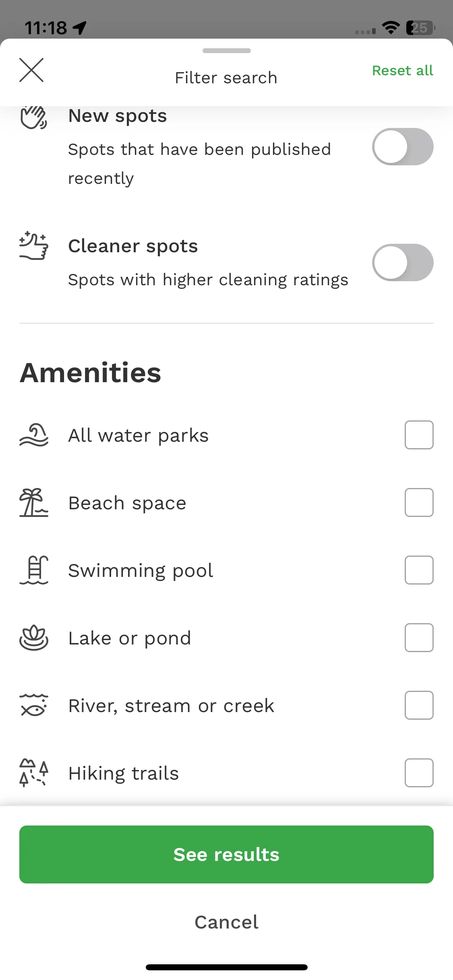Tap the fish River stream icon
Screen dimensions: 453x980
pyautogui.click(x=34, y=705)
